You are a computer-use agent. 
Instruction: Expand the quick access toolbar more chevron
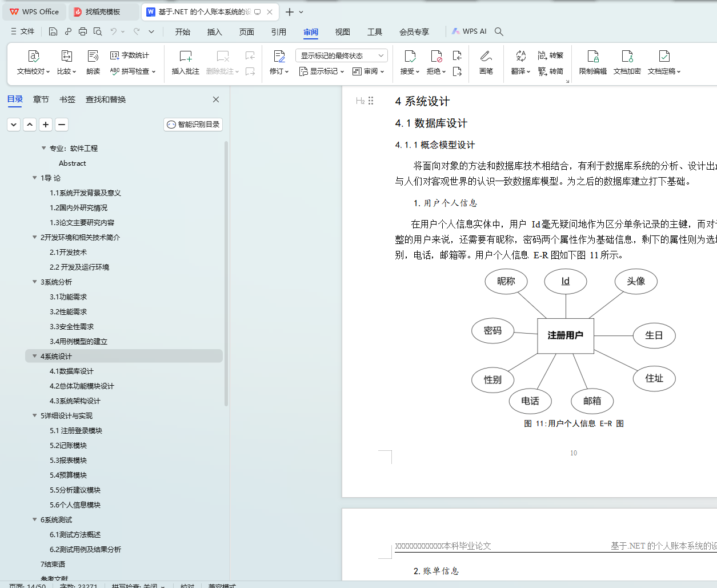[151, 31]
